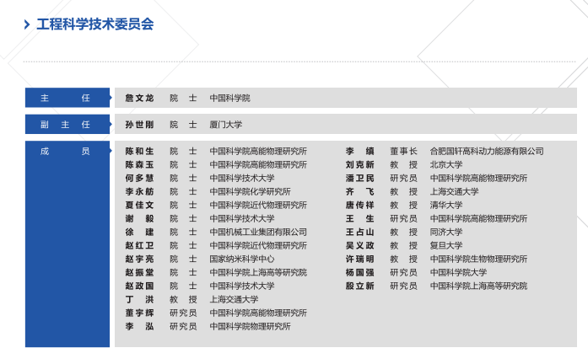
Task: Click 上海交通大学 in 丁洪 row
Action: [x=234, y=300]
